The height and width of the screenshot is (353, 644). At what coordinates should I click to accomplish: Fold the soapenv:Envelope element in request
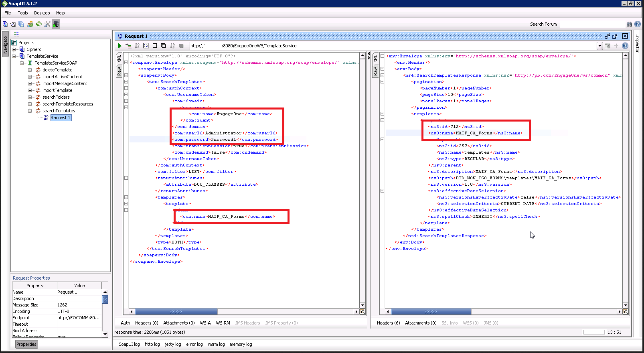tap(126, 63)
